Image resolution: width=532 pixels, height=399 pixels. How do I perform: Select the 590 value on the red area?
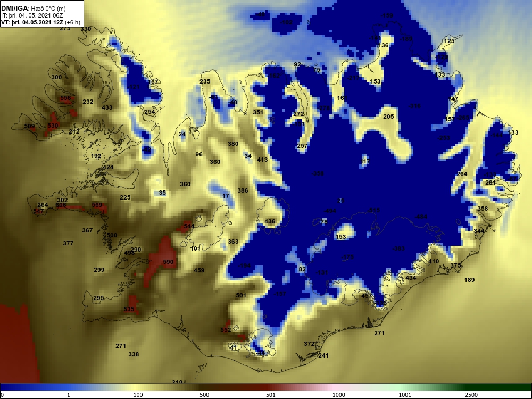click(168, 262)
